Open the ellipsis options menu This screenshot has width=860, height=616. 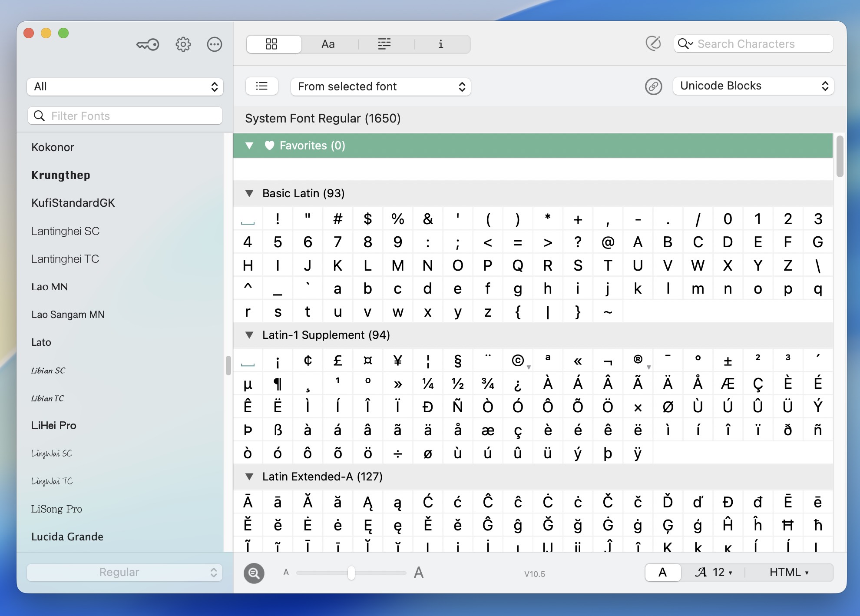215,44
